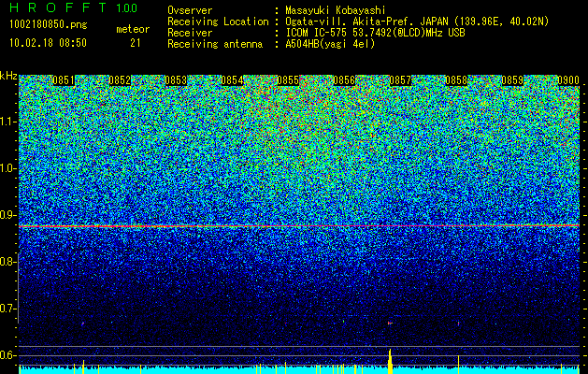Click the red horizontal carrier line

(x=299, y=226)
